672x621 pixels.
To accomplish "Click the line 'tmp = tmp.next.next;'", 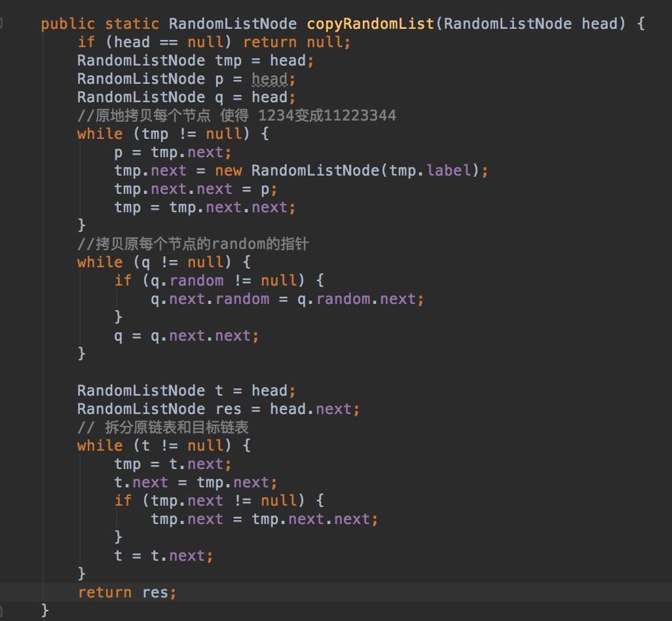I will click(205, 208).
